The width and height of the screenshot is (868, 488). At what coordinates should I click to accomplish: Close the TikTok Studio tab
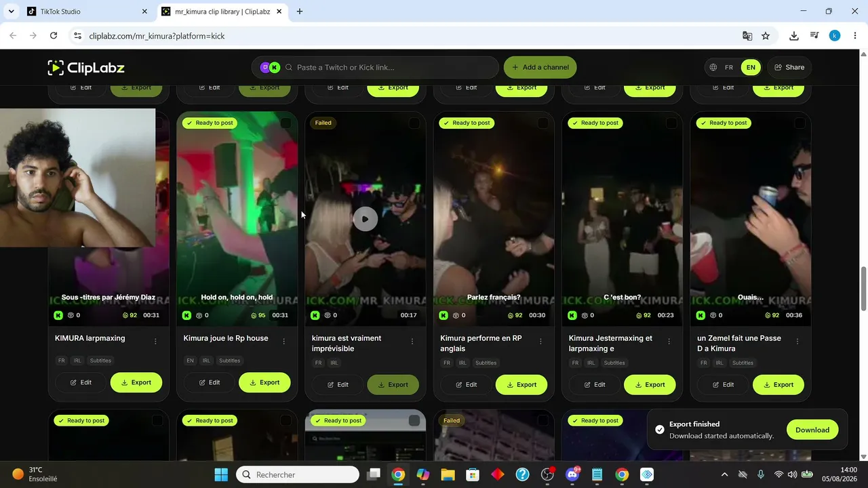point(144,12)
